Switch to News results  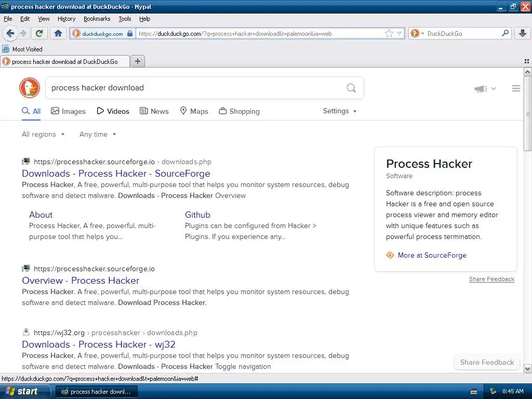(x=154, y=111)
